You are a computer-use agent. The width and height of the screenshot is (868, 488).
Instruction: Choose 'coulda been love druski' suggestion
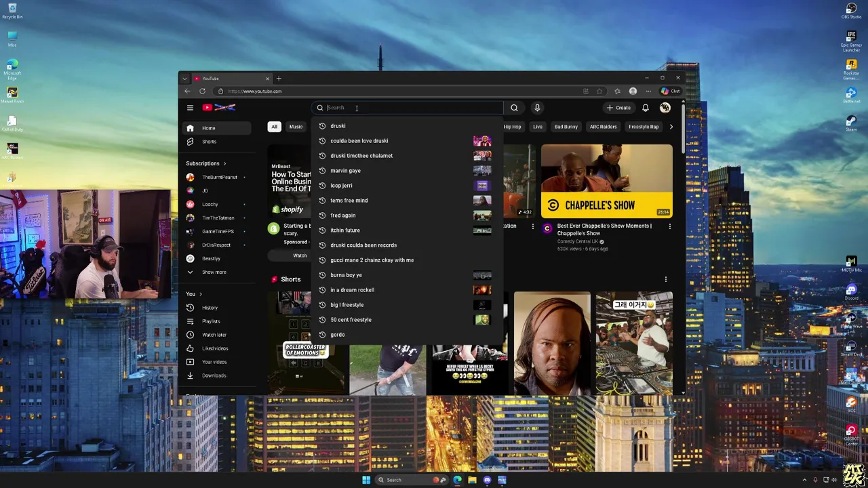coord(406,141)
